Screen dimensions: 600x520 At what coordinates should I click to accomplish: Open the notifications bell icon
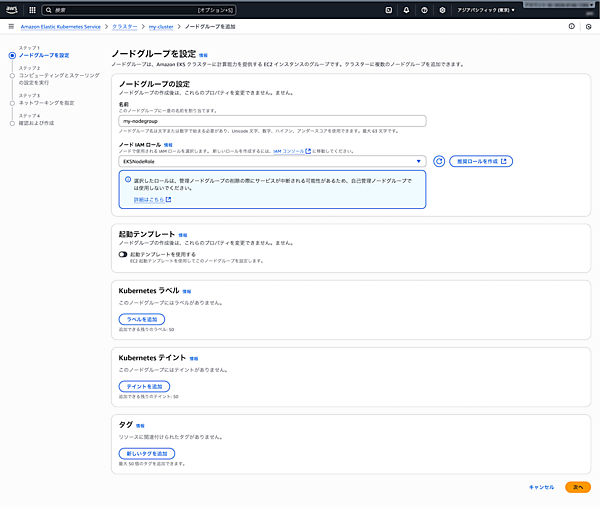(x=406, y=10)
